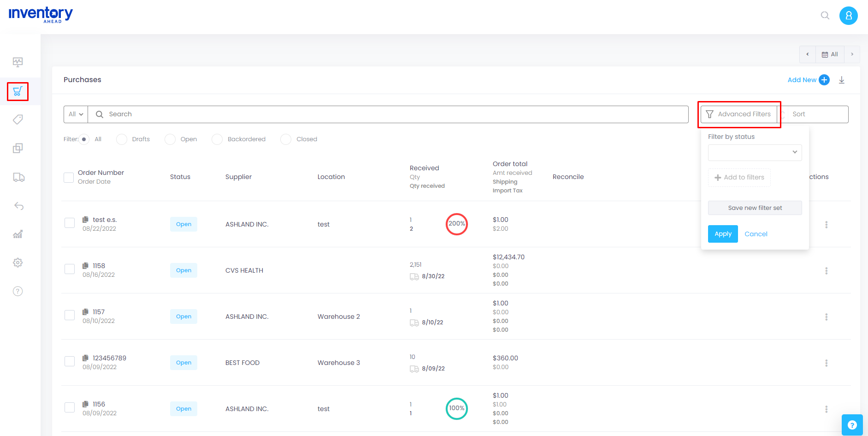This screenshot has width=868, height=436.
Task: Click supplier CVS HEALTH cell
Action: pyautogui.click(x=244, y=270)
